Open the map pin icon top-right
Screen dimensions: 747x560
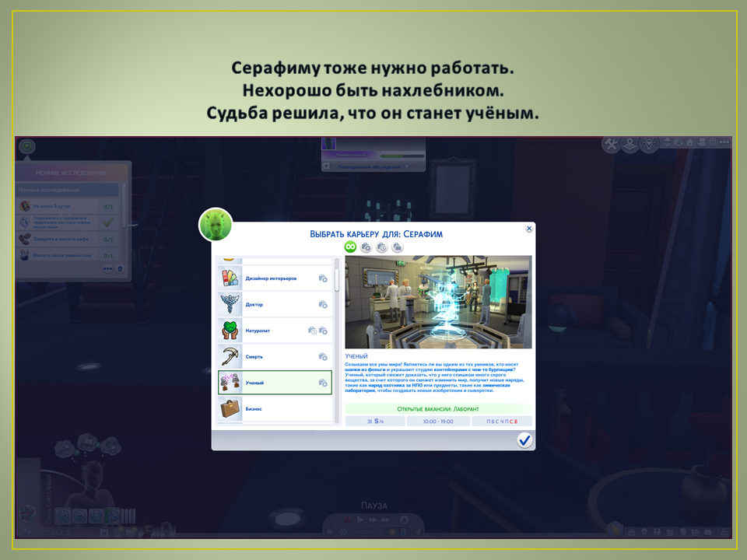click(x=630, y=144)
